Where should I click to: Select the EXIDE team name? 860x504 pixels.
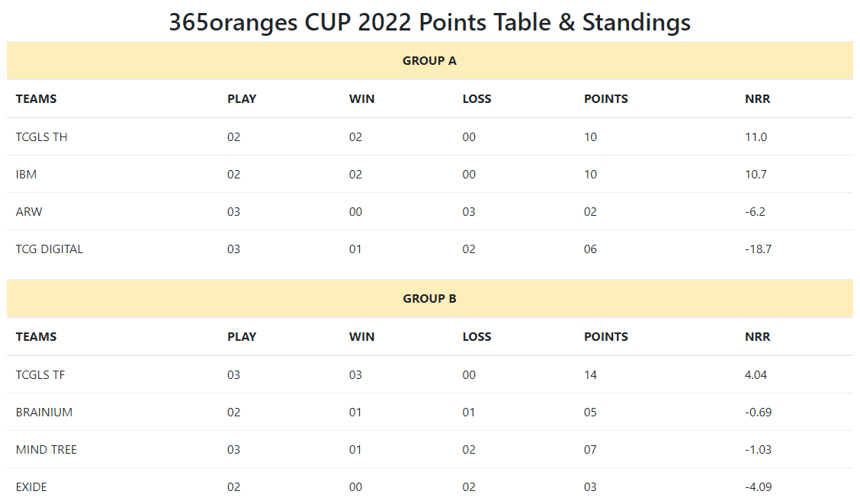point(31,487)
